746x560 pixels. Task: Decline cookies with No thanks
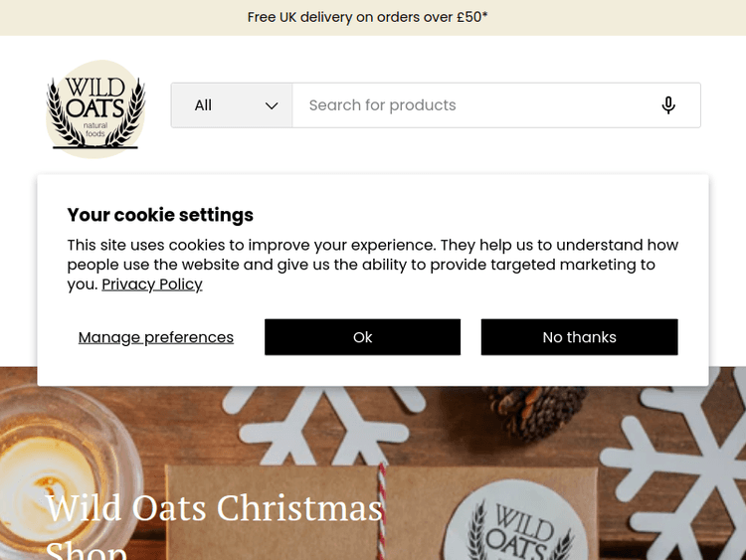(579, 337)
